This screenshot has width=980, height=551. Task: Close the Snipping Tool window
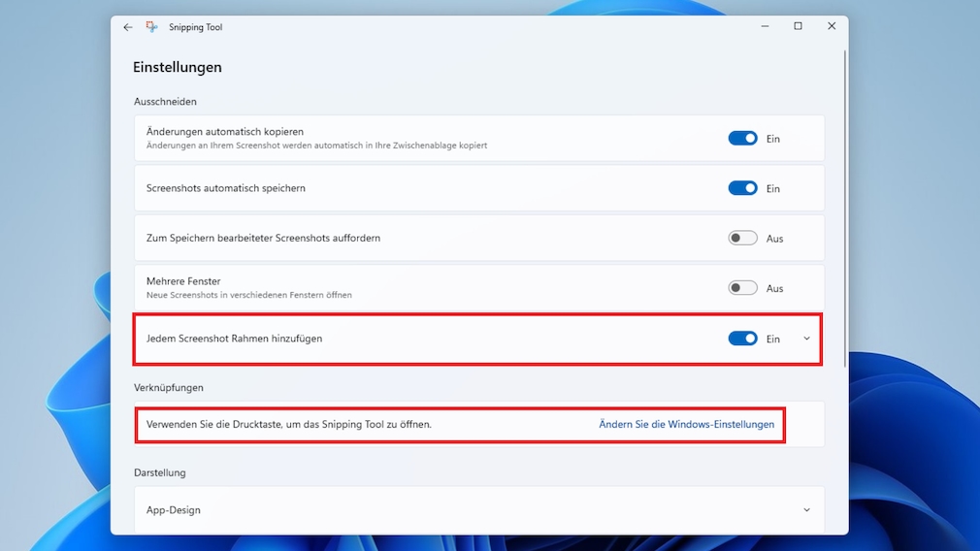point(832,26)
